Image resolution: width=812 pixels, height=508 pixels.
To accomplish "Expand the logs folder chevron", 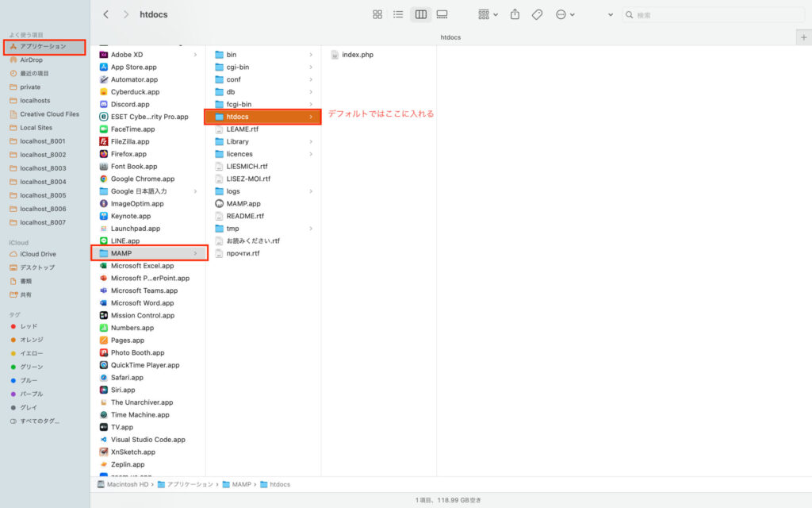I will (311, 191).
